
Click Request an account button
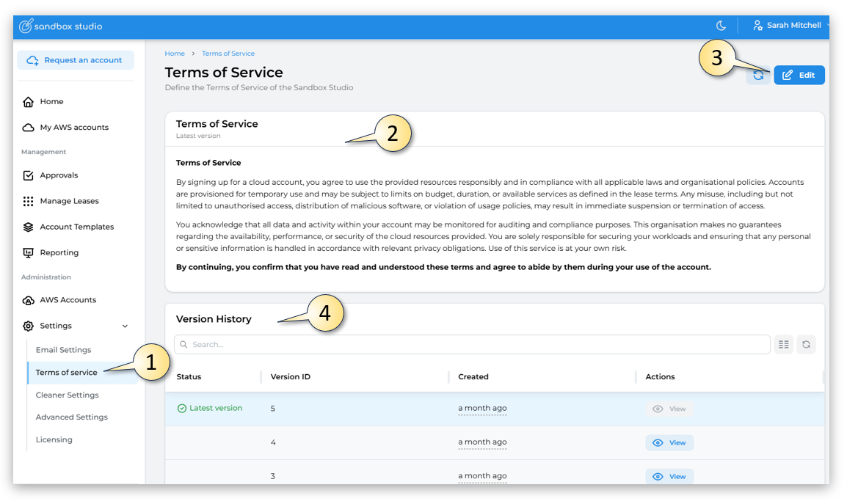coord(76,60)
